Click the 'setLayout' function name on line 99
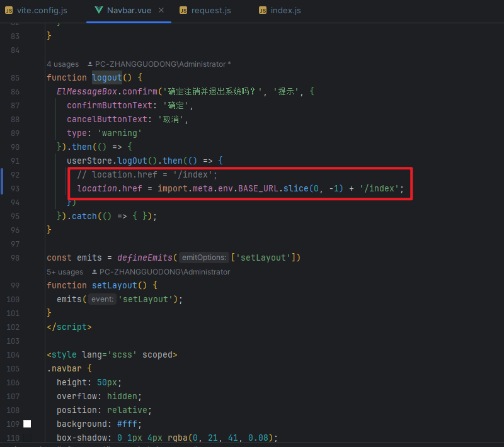 pyautogui.click(x=115, y=285)
